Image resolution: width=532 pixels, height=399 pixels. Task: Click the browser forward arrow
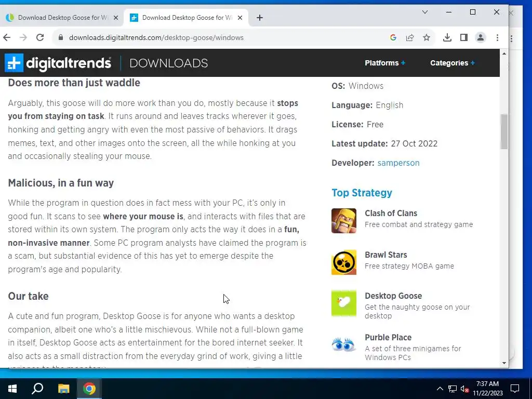click(x=23, y=37)
